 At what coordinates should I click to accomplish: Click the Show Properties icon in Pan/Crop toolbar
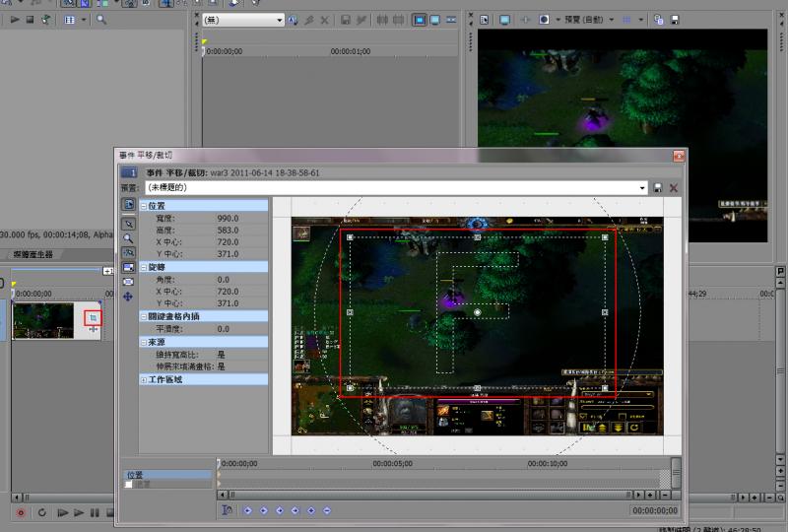click(x=128, y=205)
